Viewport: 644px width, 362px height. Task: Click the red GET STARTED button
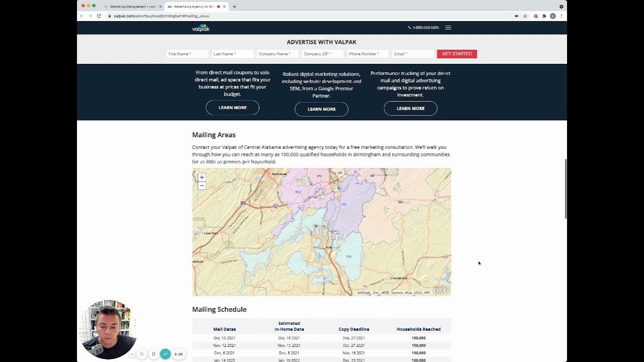[457, 54]
